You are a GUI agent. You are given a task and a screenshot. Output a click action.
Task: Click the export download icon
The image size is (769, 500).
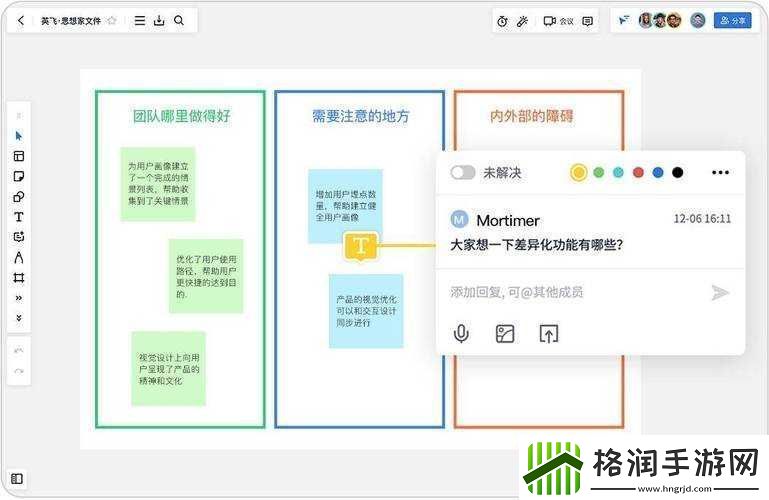click(159, 21)
